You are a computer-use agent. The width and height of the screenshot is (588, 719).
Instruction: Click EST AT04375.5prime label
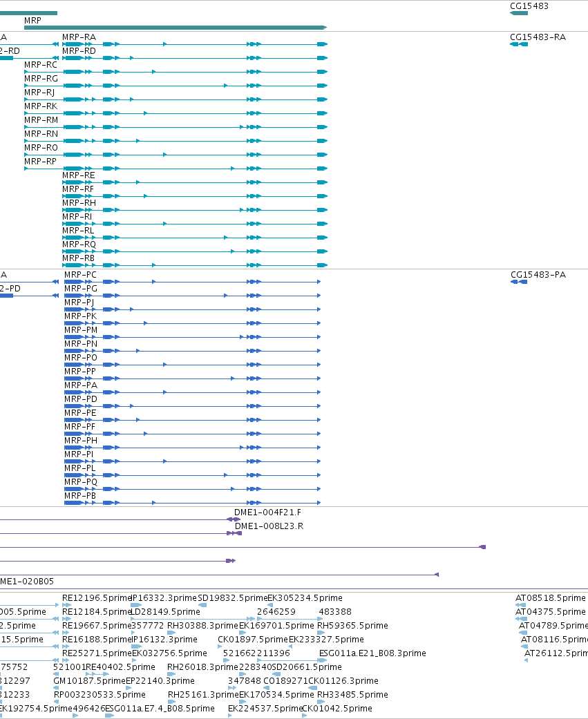coord(551,612)
